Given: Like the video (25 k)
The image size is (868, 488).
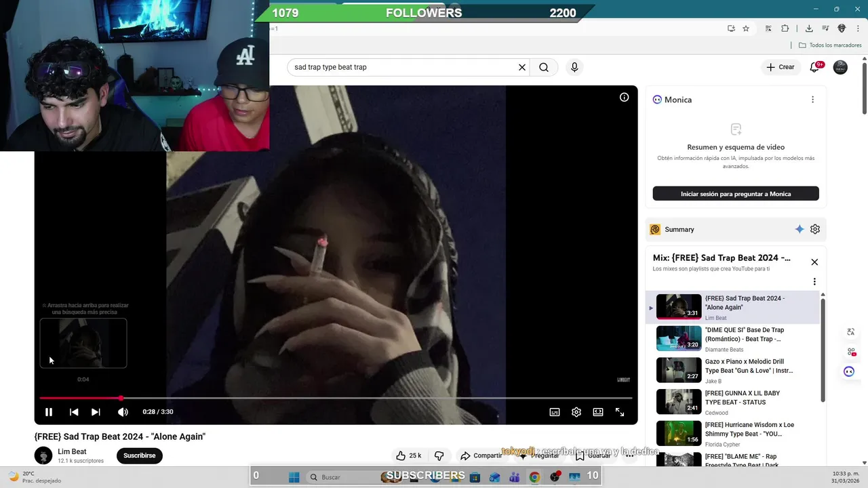Looking at the screenshot, I should (408, 455).
